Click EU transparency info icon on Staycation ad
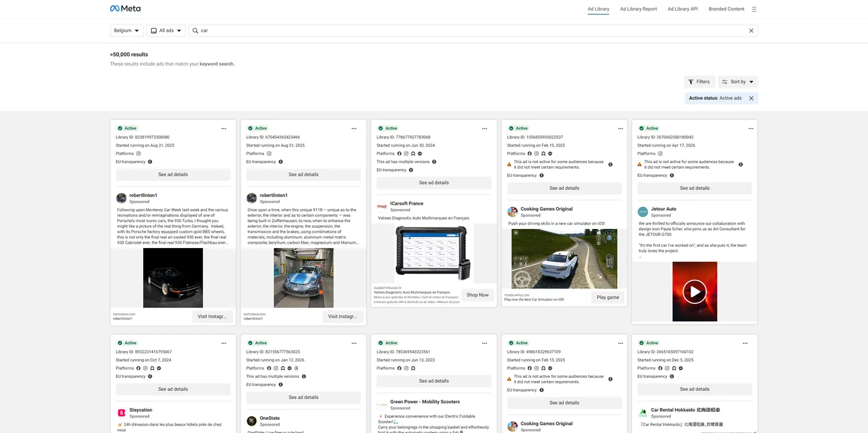Viewport: 868px width, 433px height. click(x=150, y=377)
